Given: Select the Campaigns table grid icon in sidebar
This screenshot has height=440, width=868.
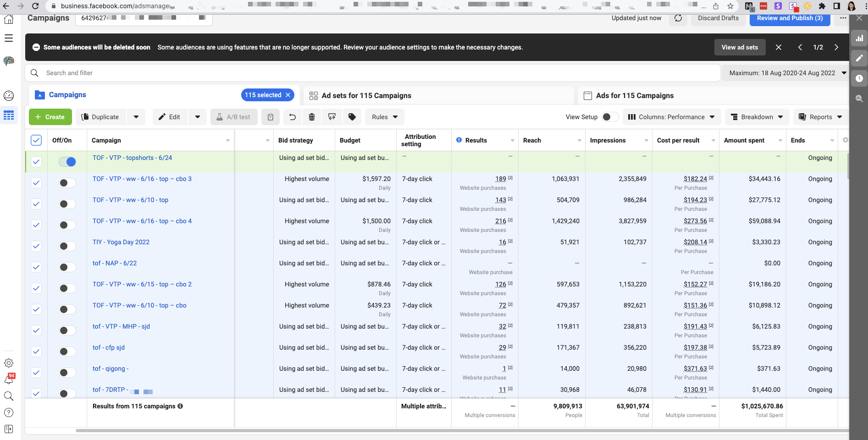Looking at the screenshot, I should pos(9,115).
